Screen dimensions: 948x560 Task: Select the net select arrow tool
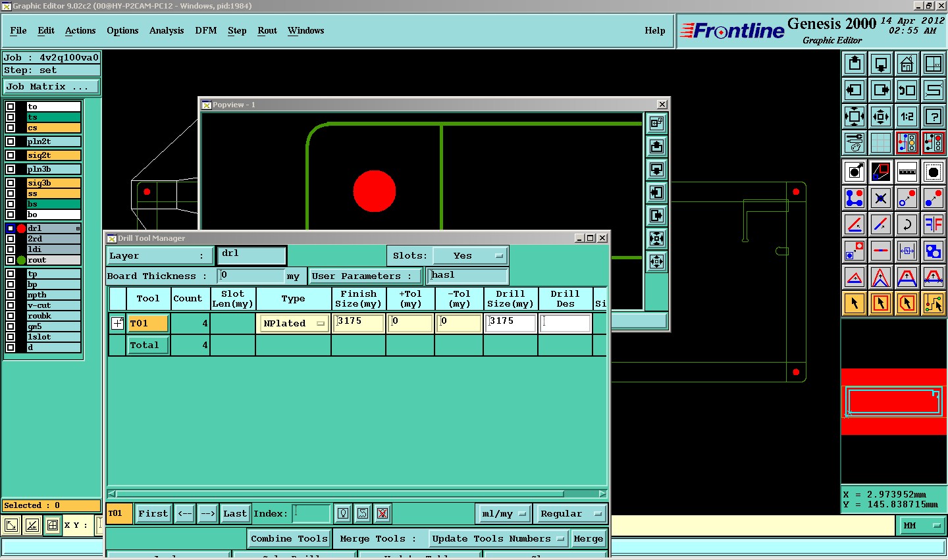(x=934, y=303)
